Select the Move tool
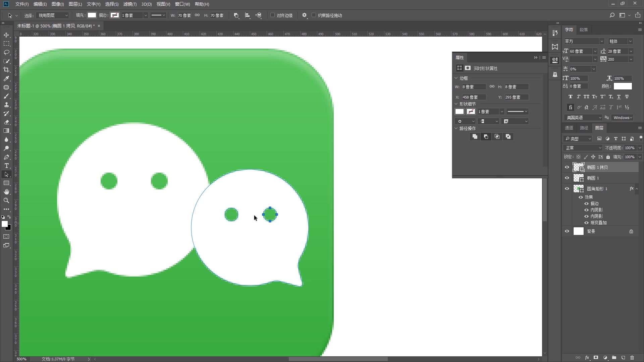The height and width of the screenshot is (362, 644). (x=6, y=35)
